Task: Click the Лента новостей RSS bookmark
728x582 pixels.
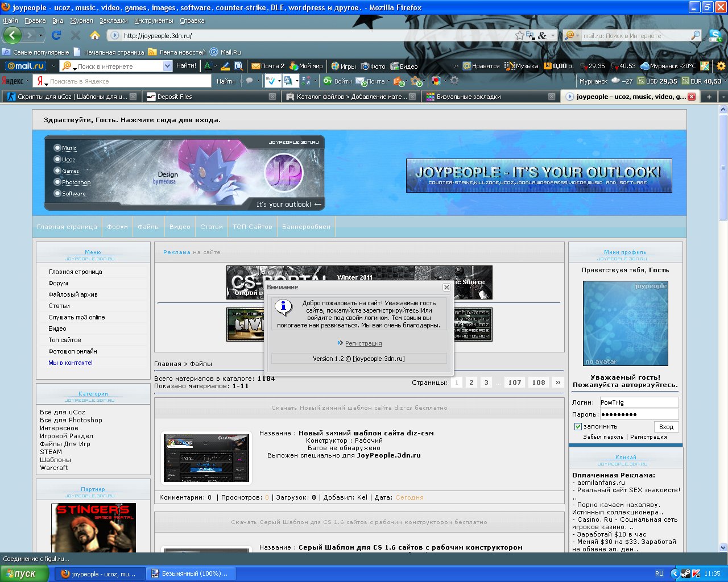Action: [x=177, y=52]
